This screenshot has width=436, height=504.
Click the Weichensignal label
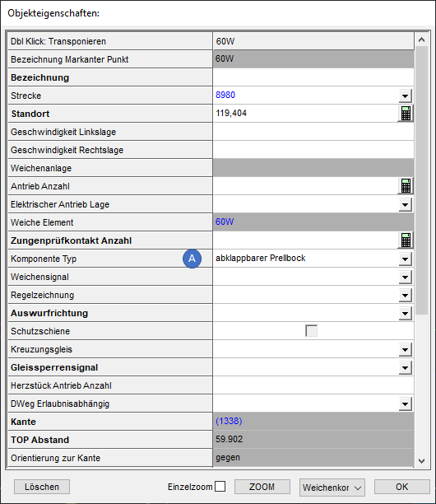point(39,277)
